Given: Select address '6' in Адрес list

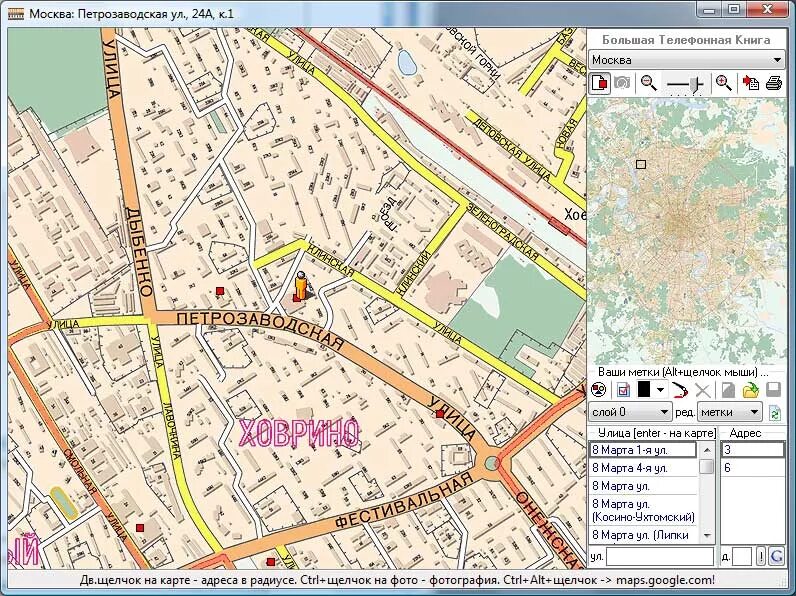Looking at the screenshot, I should click(x=752, y=468).
